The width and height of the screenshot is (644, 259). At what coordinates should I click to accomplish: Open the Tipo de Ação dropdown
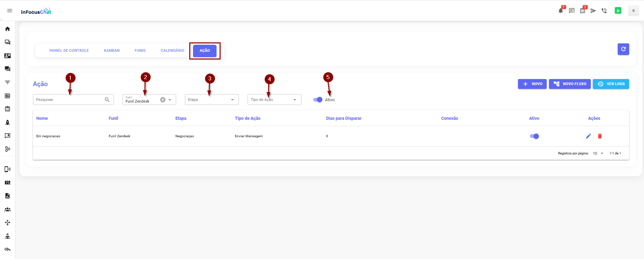pos(274,100)
